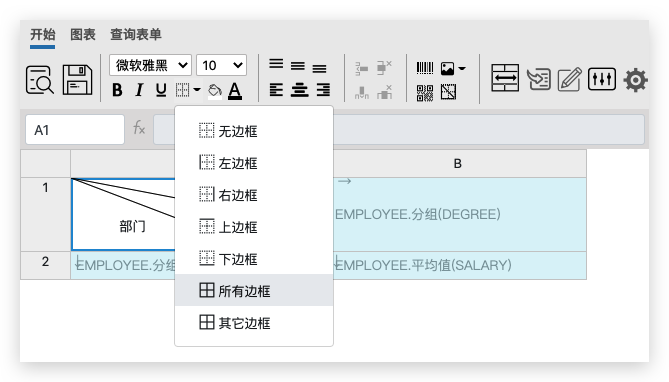This screenshot has height=382, width=669.
Task: Open the font color A picker
Action: pos(235,90)
